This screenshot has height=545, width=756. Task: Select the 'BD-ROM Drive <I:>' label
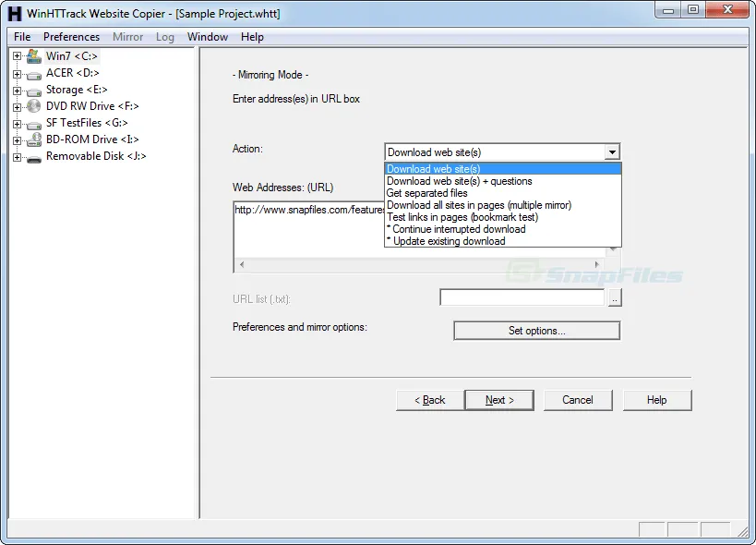(x=92, y=139)
